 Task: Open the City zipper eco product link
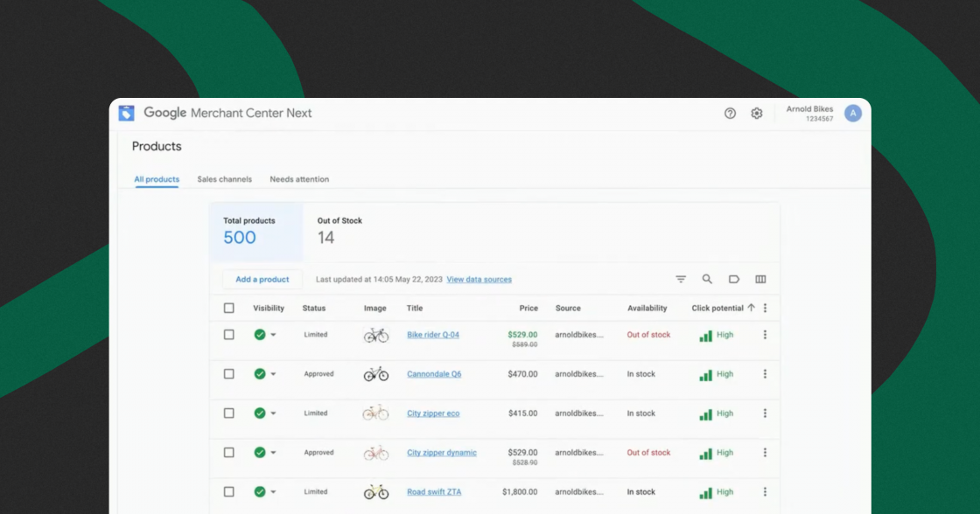tap(433, 413)
